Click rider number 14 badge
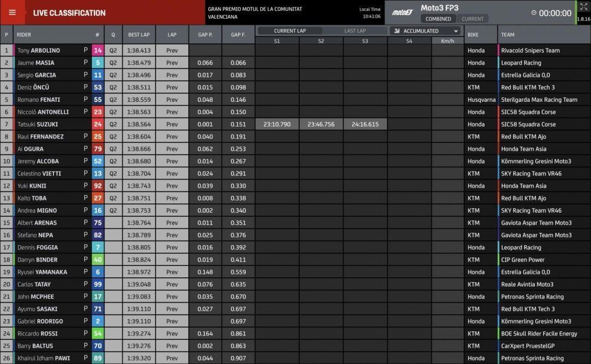Screen dimensions: 591x364 tap(97, 50)
